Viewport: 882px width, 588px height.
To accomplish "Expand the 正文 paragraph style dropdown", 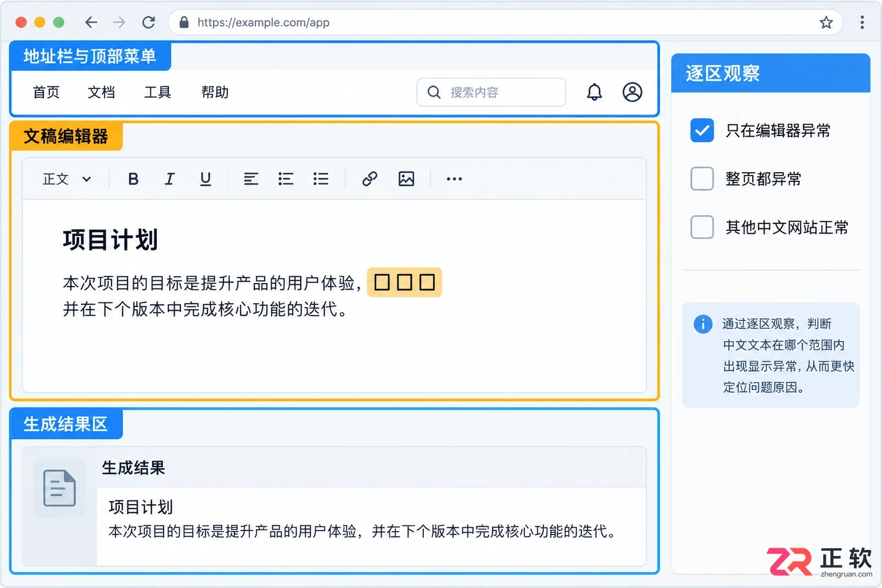I will click(x=67, y=179).
